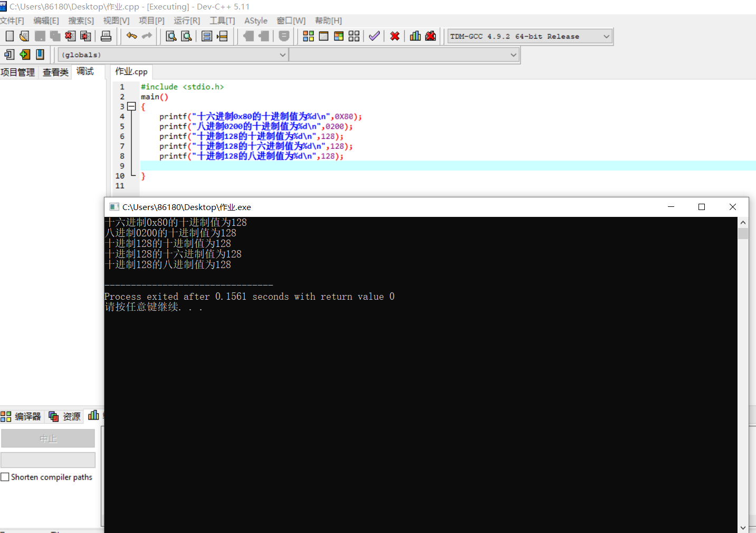This screenshot has width=756, height=533.
Task: Run a syntax check with the checkmark icon
Action: pyautogui.click(x=374, y=36)
